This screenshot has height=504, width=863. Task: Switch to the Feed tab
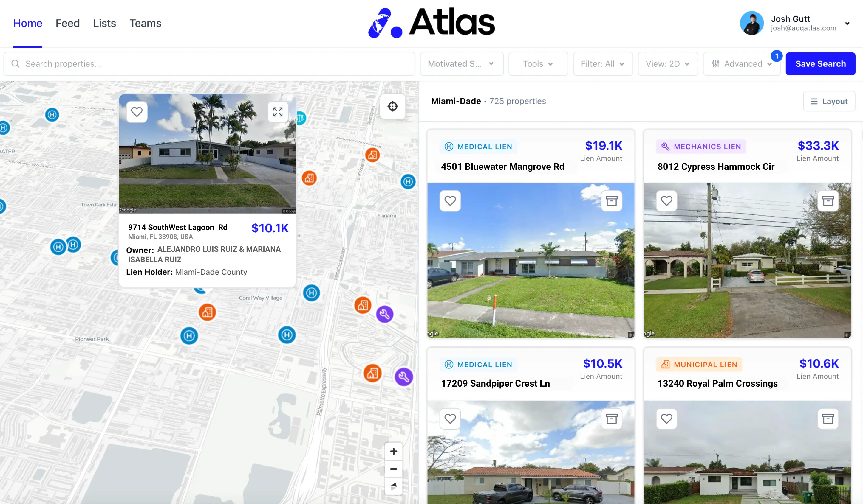point(67,23)
